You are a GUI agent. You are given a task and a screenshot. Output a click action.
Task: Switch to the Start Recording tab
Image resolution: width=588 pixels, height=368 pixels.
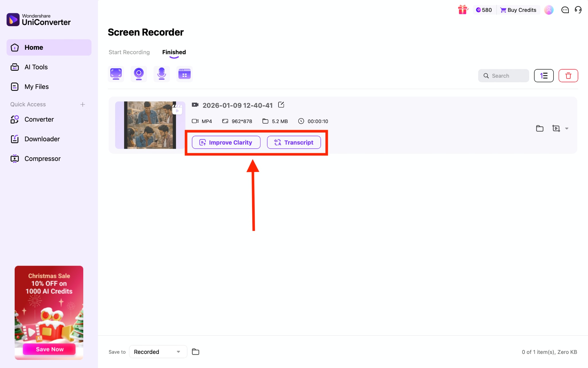click(129, 52)
